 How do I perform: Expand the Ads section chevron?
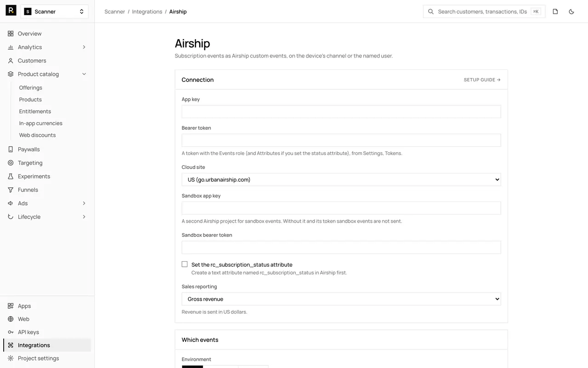tap(84, 203)
